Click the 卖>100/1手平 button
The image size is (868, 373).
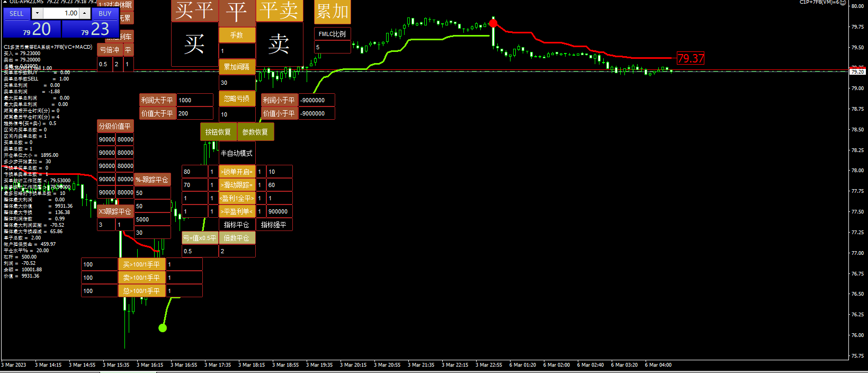(141, 278)
